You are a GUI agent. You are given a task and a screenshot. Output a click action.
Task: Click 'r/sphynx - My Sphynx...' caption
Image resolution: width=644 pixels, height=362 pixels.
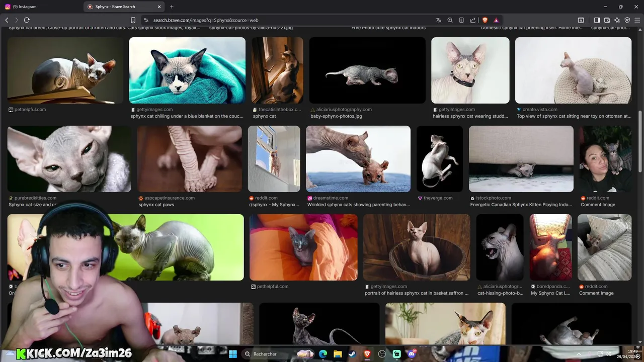(x=274, y=205)
